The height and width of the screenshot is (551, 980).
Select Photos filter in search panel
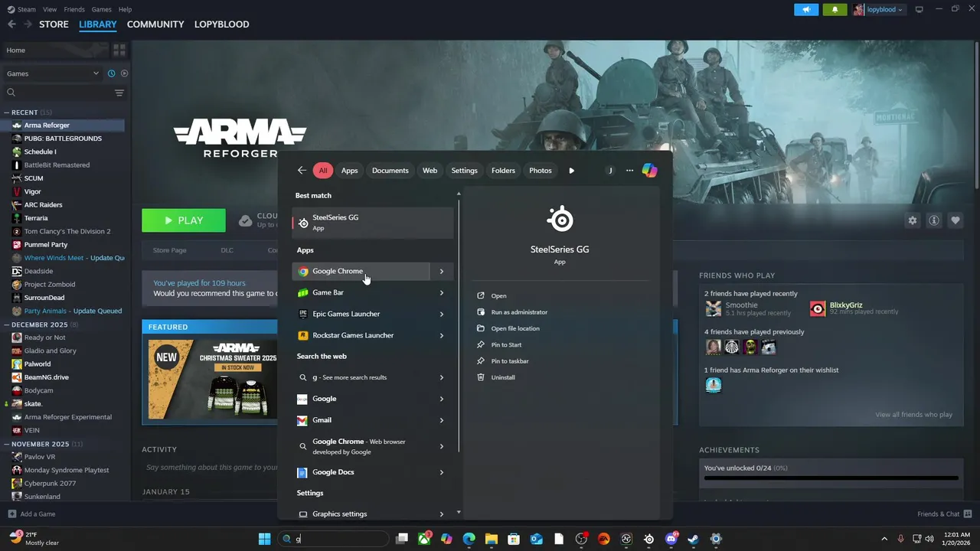[540, 171]
